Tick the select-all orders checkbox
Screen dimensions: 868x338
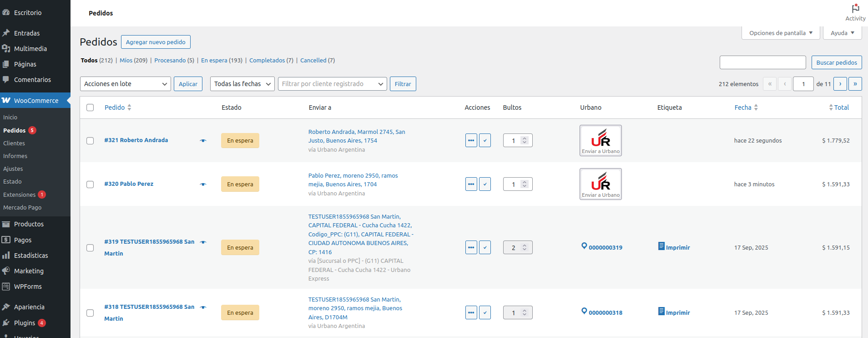pos(90,108)
